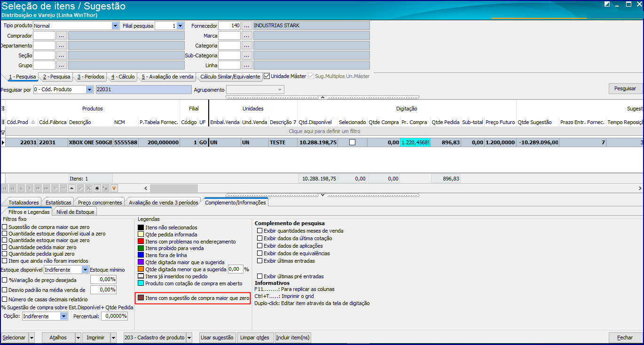Image resolution: width=644 pixels, height=345 pixels.
Task: Switch to Totalizadores tab
Action: click(24, 203)
